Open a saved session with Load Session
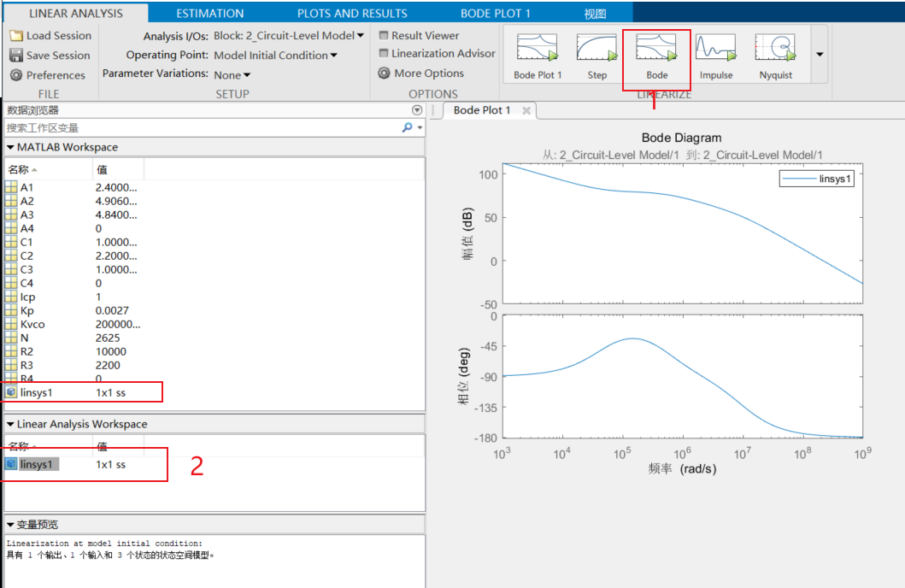Screen dimensions: 905x588 pos(50,35)
